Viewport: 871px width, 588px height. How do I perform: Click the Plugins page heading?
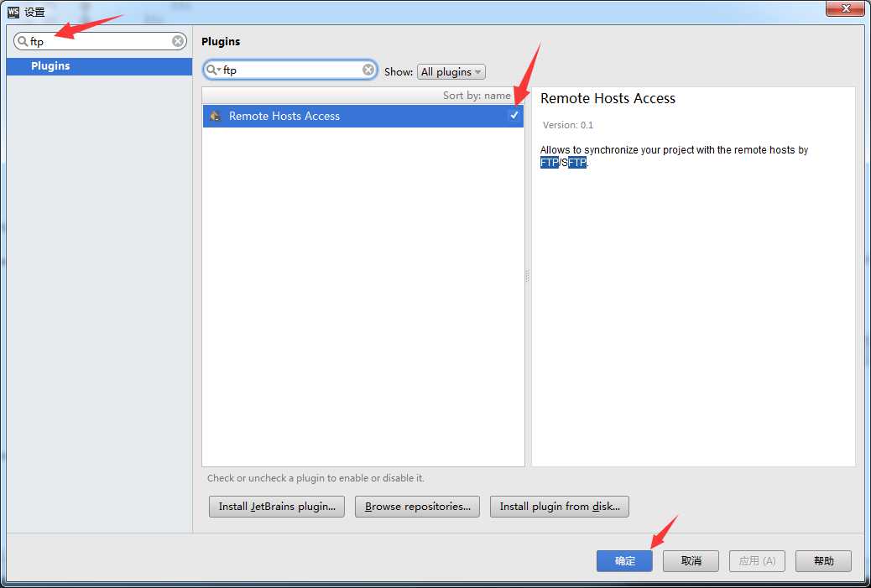pyautogui.click(x=221, y=42)
